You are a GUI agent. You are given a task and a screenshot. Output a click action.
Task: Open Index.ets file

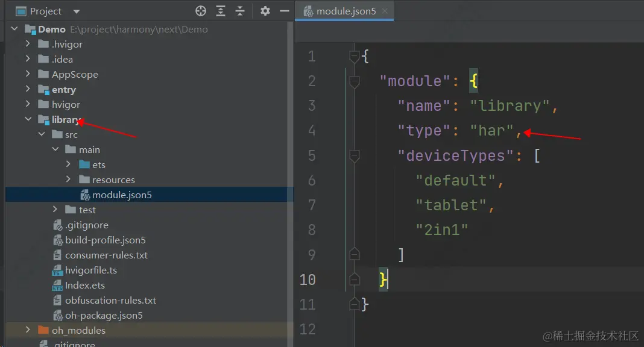click(85, 285)
